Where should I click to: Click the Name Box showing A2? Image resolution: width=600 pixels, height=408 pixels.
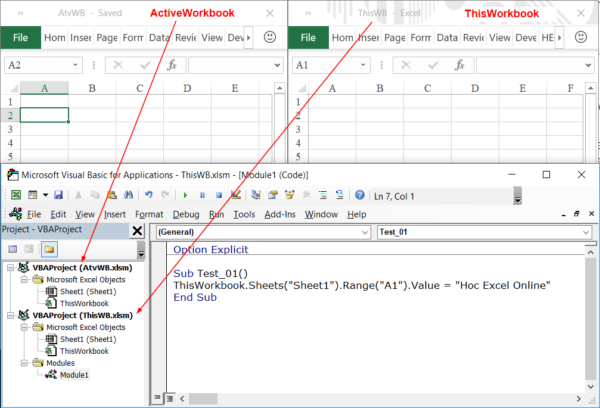coord(43,65)
